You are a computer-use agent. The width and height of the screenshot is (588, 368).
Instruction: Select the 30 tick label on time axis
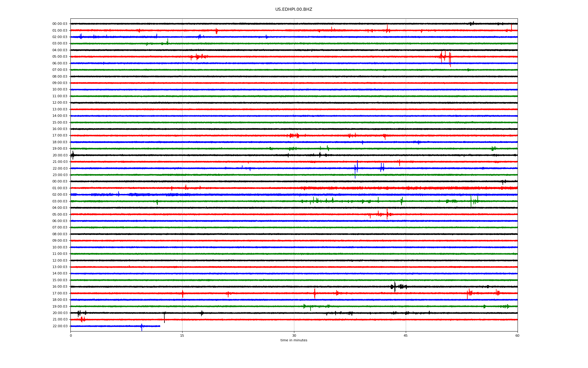(294, 335)
